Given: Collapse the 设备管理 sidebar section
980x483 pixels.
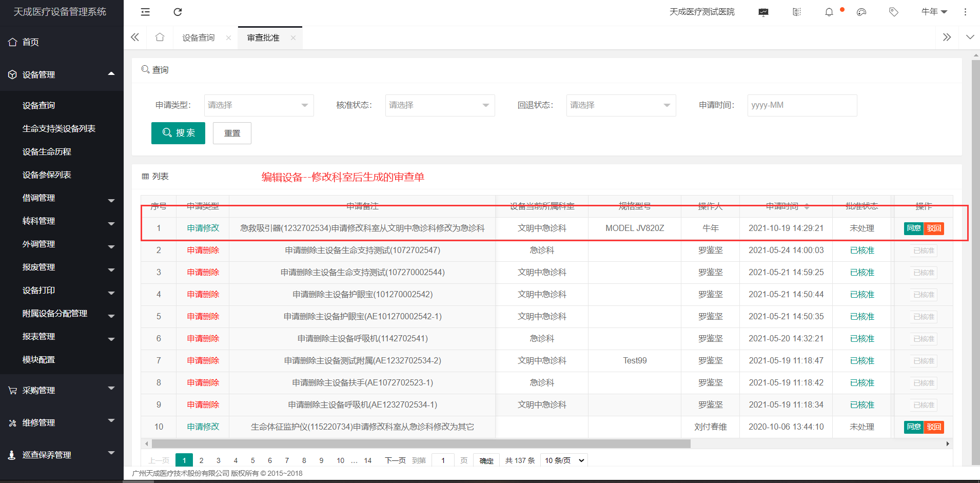Looking at the screenshot, I should pos(62,74).
